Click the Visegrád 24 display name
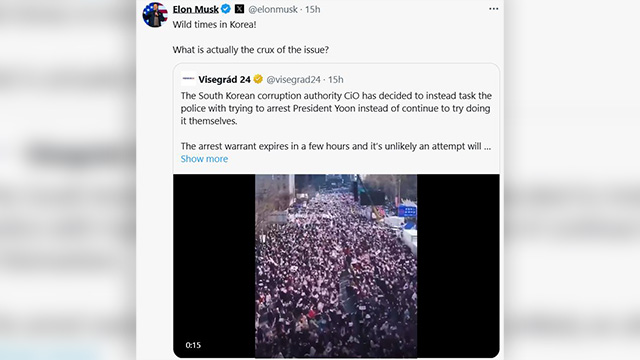This screenshot has height=360, width=640. 224,80
